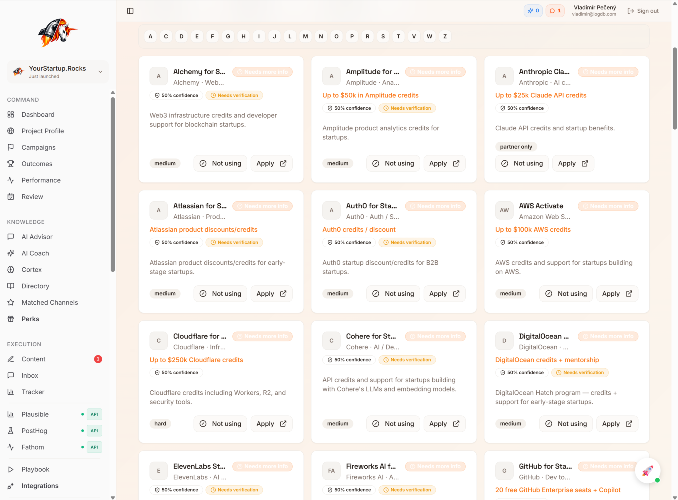Viewport: 678px width, 500px height.
Task: Click Sign out in the header
Action: (x=643, y=11)
